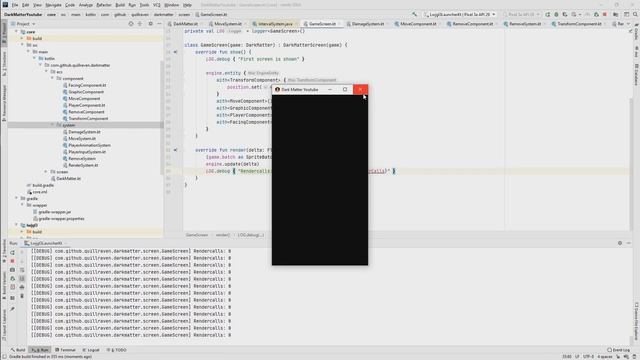Click the clear all trash icon in Run panel
The image size is (640, 360).
tap(22, 296)
